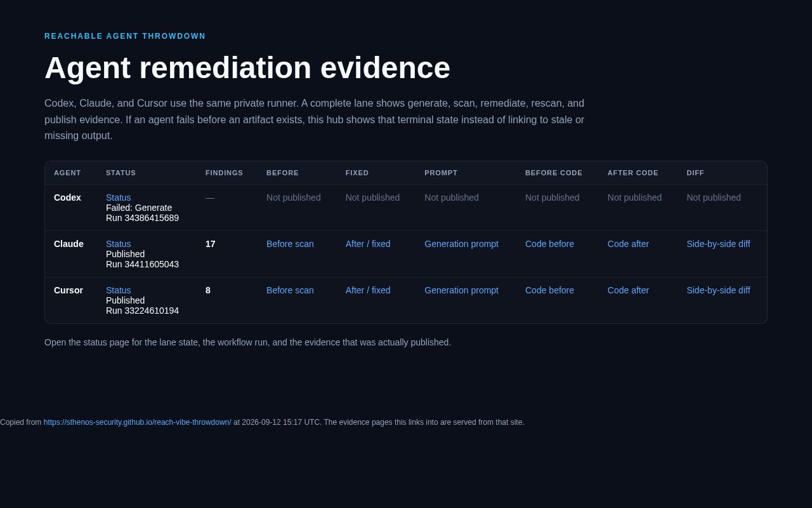Click the Cursor findings count 8
The image size is (812, 508).
(x=208, y=290)
